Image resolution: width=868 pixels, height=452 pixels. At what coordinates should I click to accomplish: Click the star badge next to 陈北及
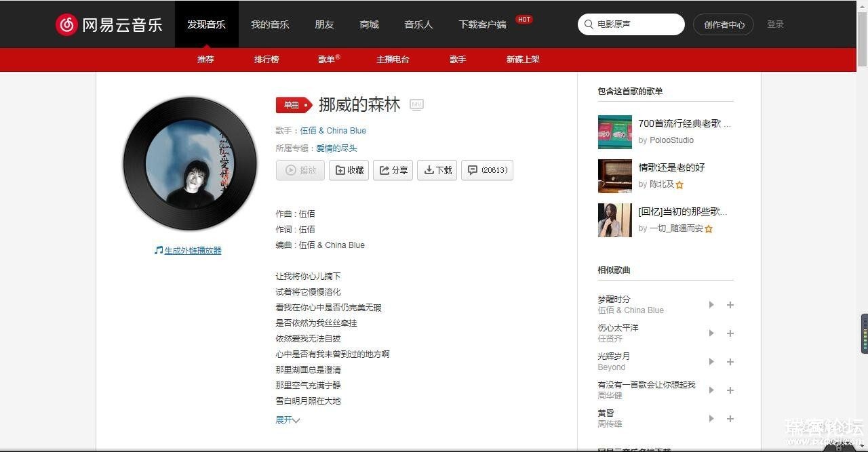679,184
